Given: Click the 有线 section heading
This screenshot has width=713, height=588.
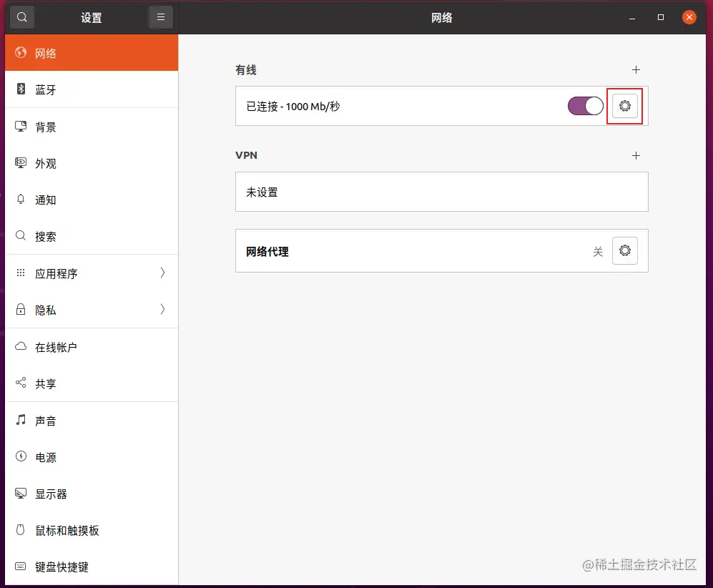Looking at the screenshot, I should [x=246, y=70].
